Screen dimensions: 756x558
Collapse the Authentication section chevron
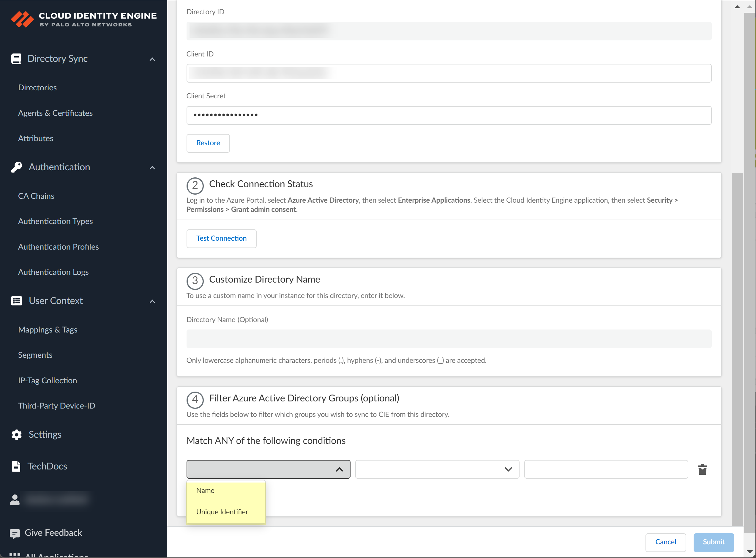[152, 168]
